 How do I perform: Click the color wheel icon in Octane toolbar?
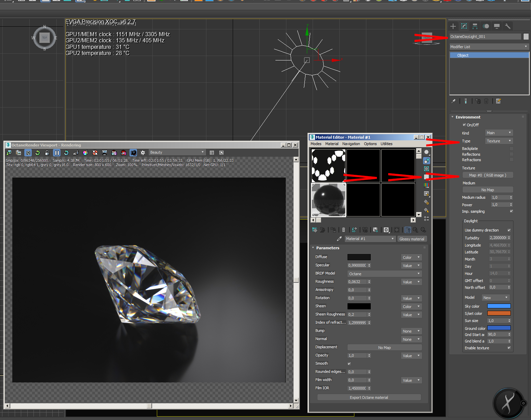pos(85,153)
